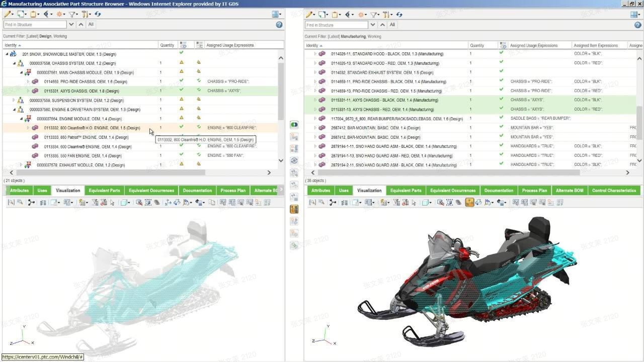
Task: Click find next down arrow in right pane
Action: click(x=373, y=25)
